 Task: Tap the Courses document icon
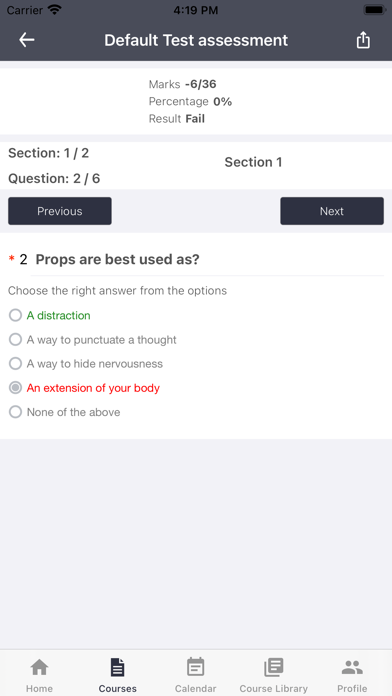pos(118,667)
